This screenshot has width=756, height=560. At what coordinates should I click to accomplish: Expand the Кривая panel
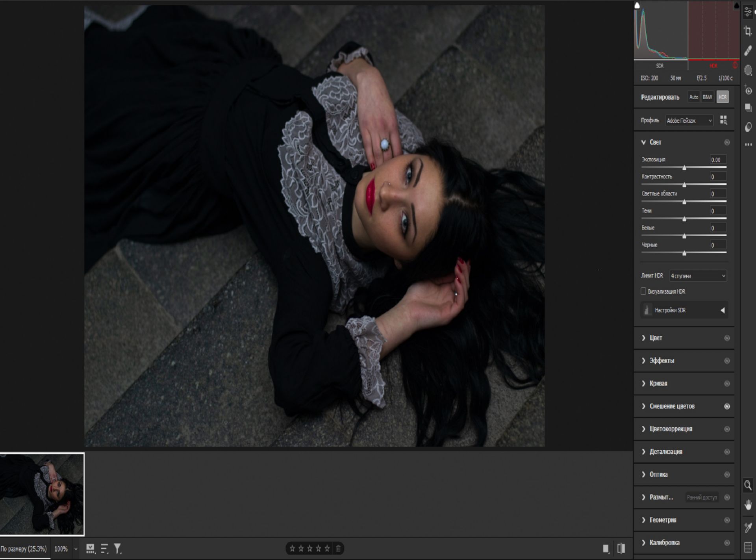pos(643,384)
